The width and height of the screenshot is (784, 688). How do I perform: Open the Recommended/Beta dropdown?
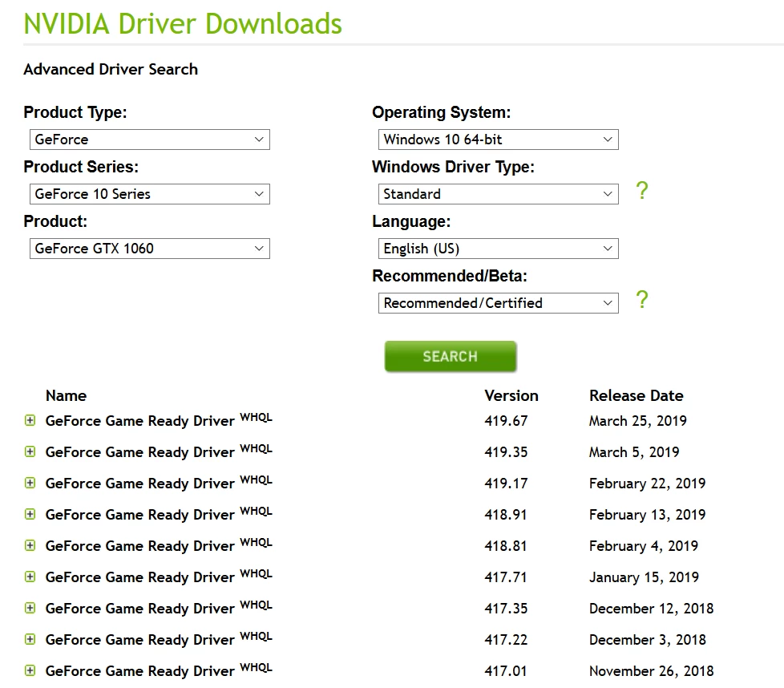498,303
